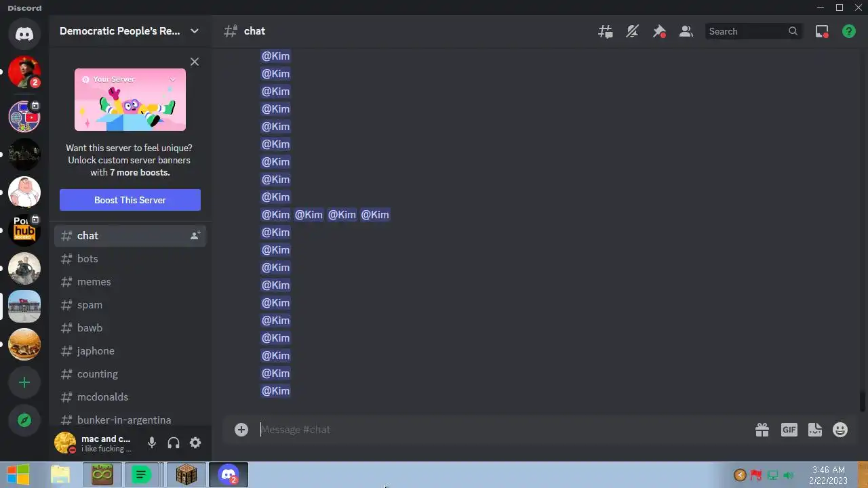Open the Threads icon in header
The height and width of the screenshot is (488, 868).
pos(605,31)
